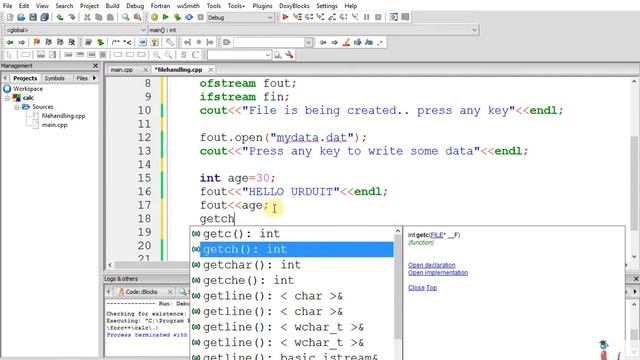640x360 pixels.
Task: Click the Save all files icon
Action: pos(44,17)
